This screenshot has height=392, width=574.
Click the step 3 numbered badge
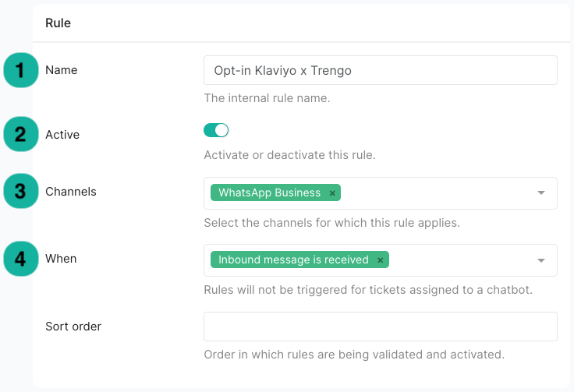[x=21, y=191]
